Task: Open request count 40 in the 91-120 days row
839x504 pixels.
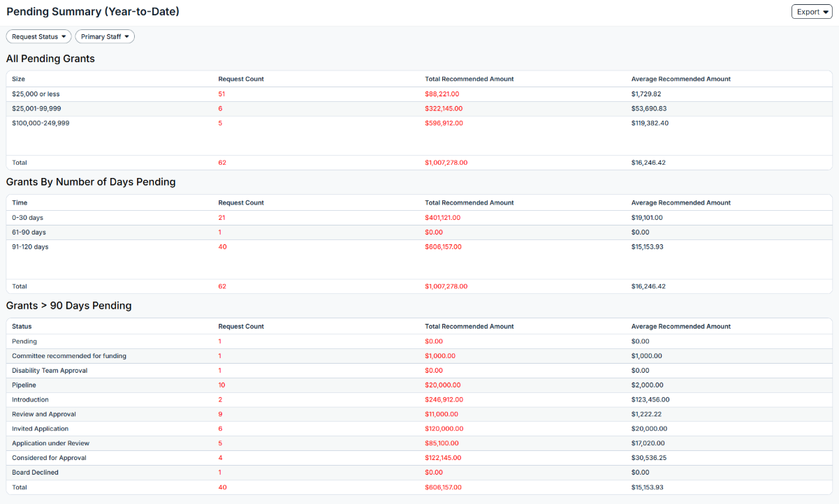Action: point(222,247)
